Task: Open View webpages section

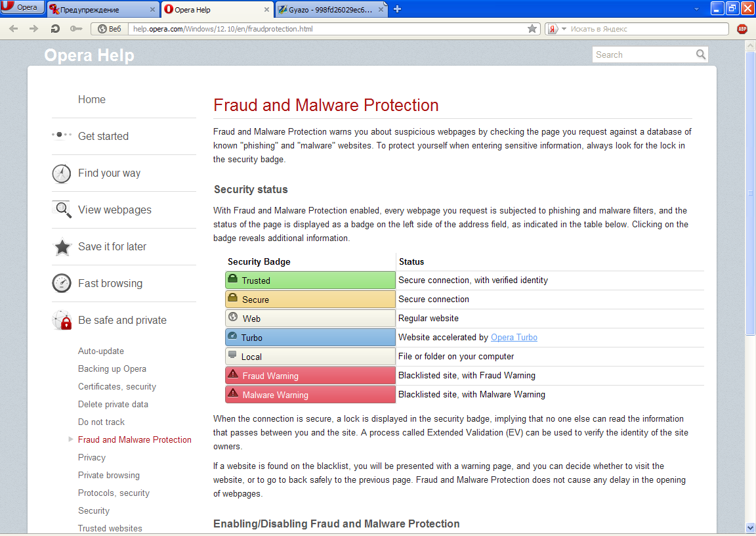Action: [x=115, y=210]
